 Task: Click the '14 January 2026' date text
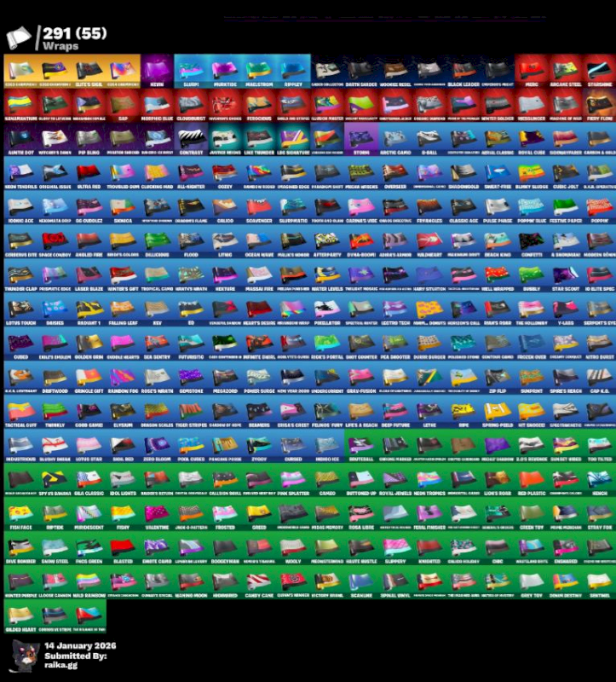80,645
